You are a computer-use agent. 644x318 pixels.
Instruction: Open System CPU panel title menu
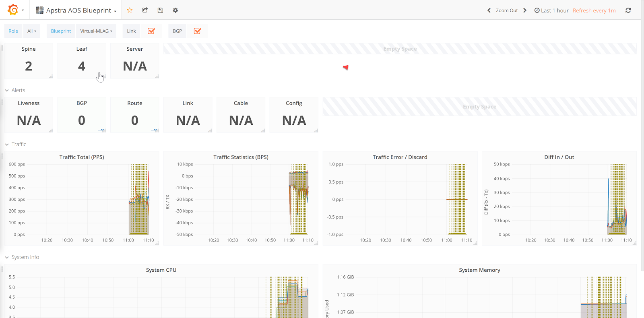click(161, 270)
